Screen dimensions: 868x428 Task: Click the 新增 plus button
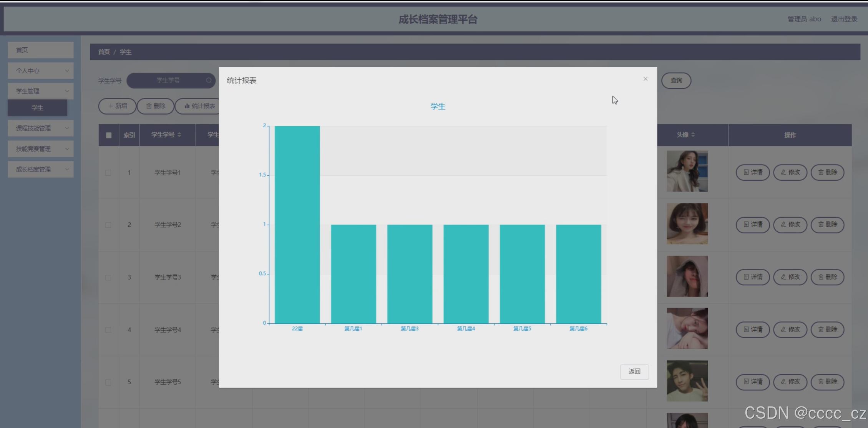pyautogui.click(x=117, y=106)
